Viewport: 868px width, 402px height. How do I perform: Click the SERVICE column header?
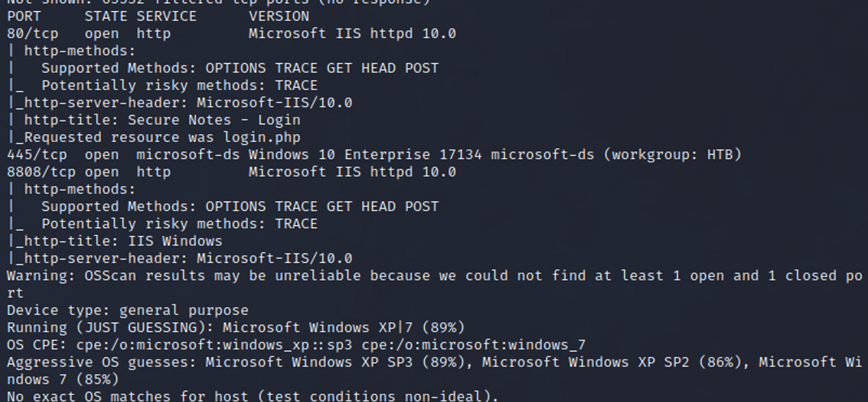[x=166, y=17]
